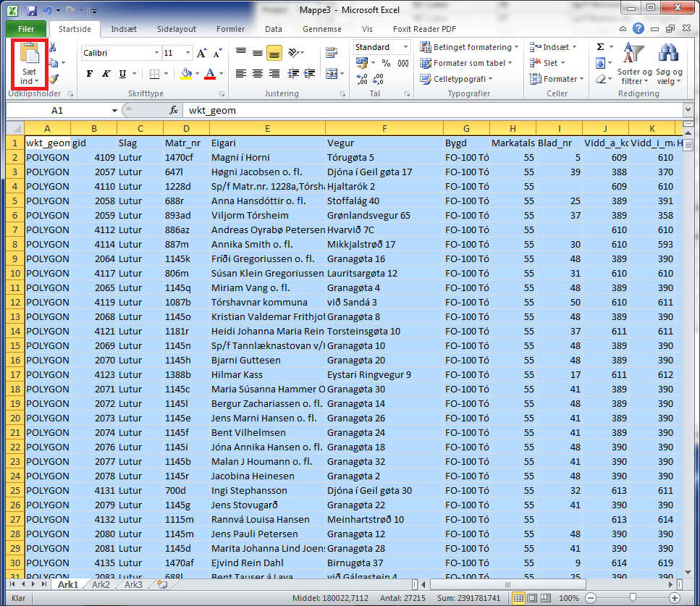Open the text orientation tool
Viewport: 700px width, 606px height.
(293, 53)
